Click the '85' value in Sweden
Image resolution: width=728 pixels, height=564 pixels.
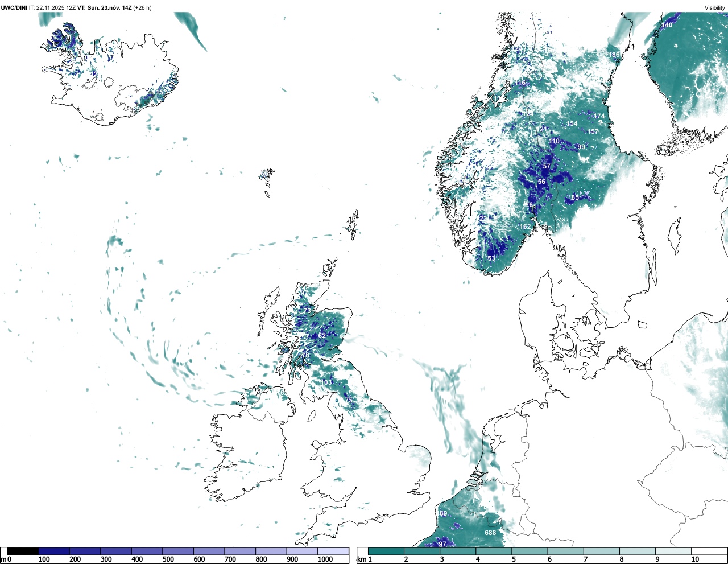(x=575, y=197)
